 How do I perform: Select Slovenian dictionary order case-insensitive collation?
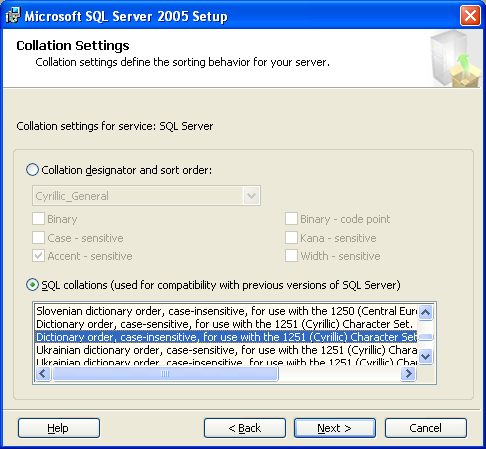pyautogui.click(x=226, y=311)
